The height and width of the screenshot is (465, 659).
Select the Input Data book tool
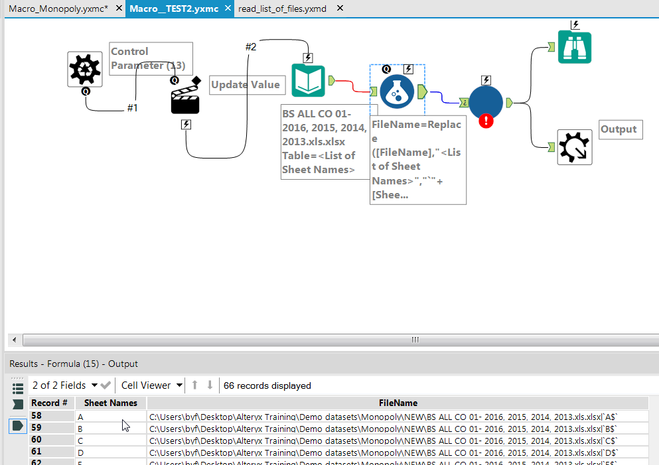(308, 80)
